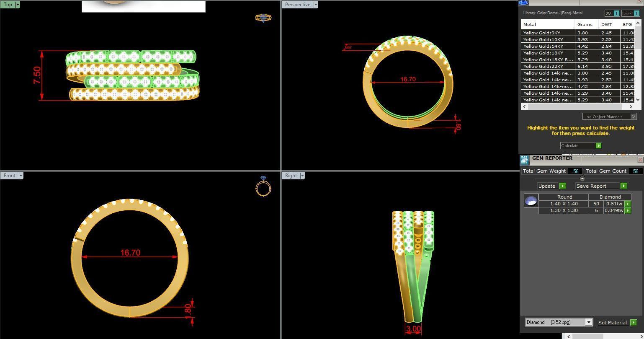Click ring thumbnail icon in Top viewport
644x339 pixels.
pos(263,18)
